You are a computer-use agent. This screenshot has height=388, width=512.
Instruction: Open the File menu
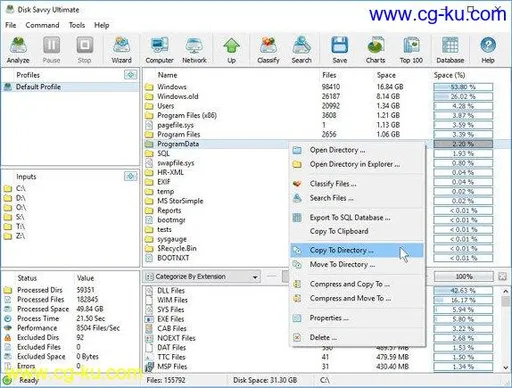point(11,25)
